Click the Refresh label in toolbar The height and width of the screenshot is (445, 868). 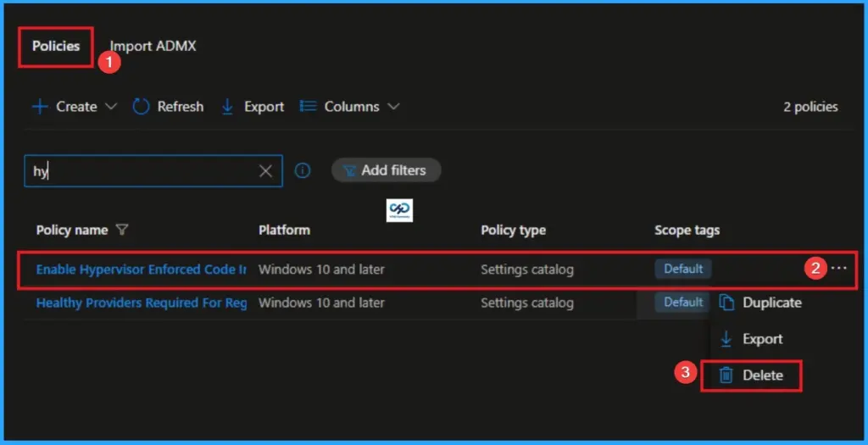181,106
